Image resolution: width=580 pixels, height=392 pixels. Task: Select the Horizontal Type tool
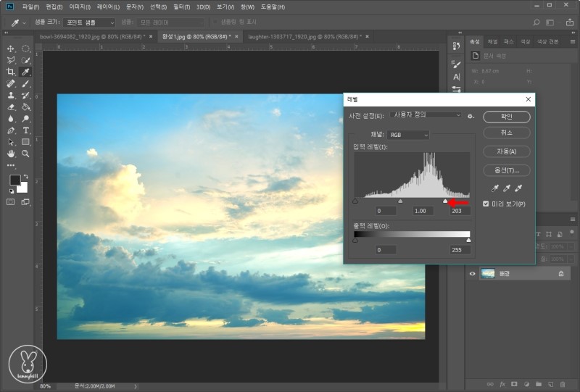[x=26, y=130]
